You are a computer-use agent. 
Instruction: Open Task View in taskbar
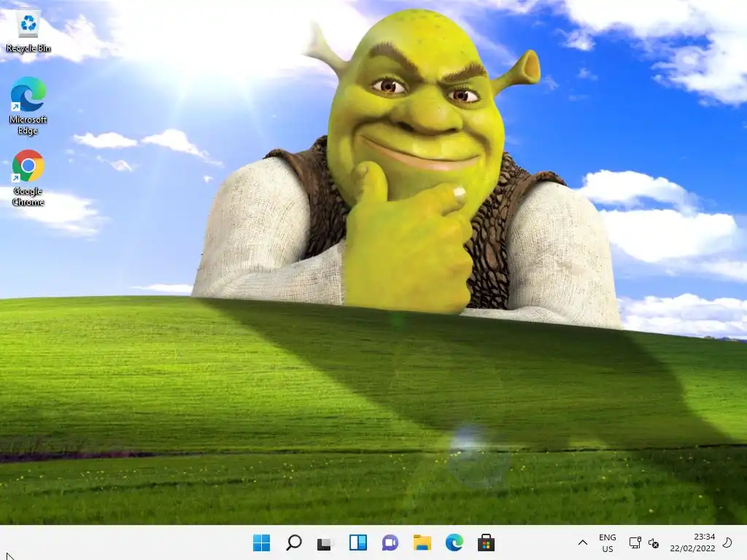tap(325, 542)
